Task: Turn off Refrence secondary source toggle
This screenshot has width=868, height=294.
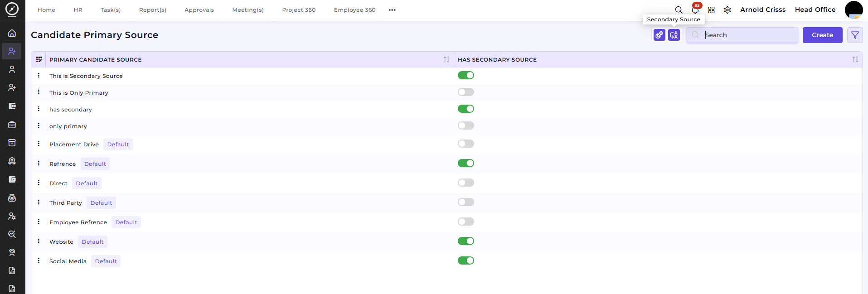Action: coord(466,163)
